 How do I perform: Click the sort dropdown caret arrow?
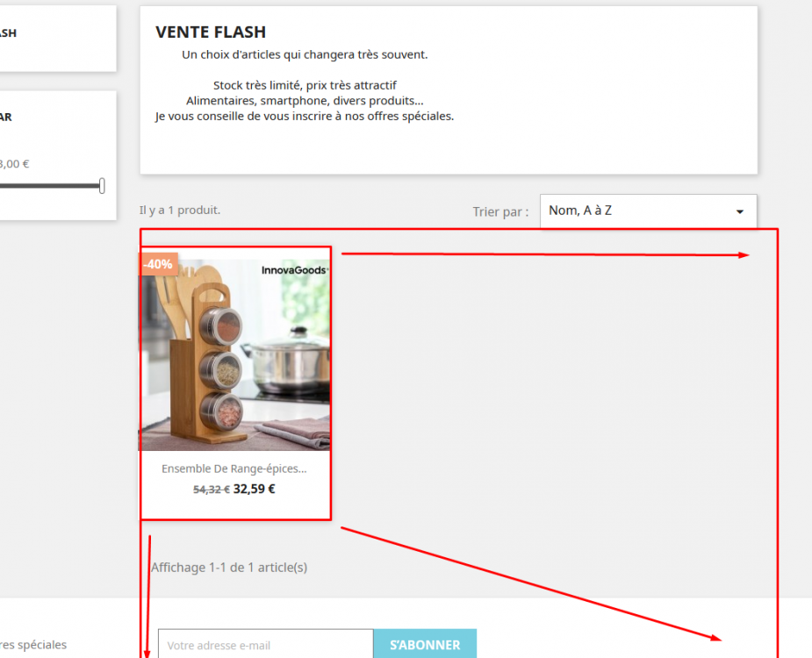740,211
